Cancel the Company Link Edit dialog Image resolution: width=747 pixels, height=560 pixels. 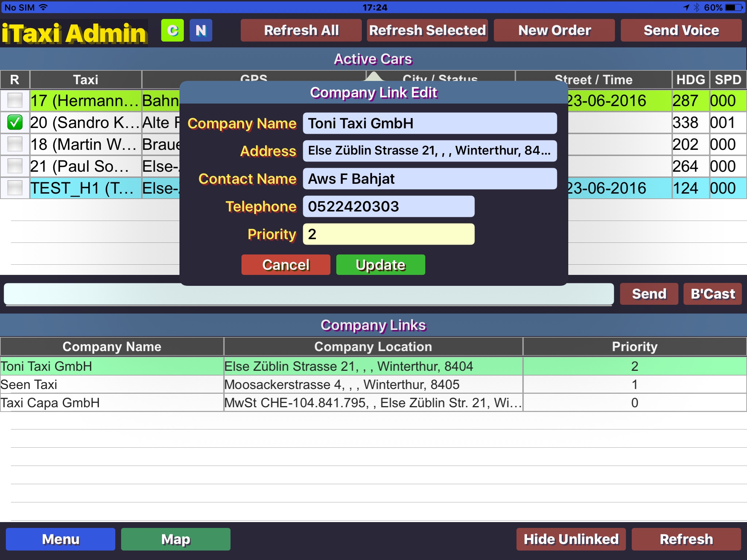coord(286,265)
